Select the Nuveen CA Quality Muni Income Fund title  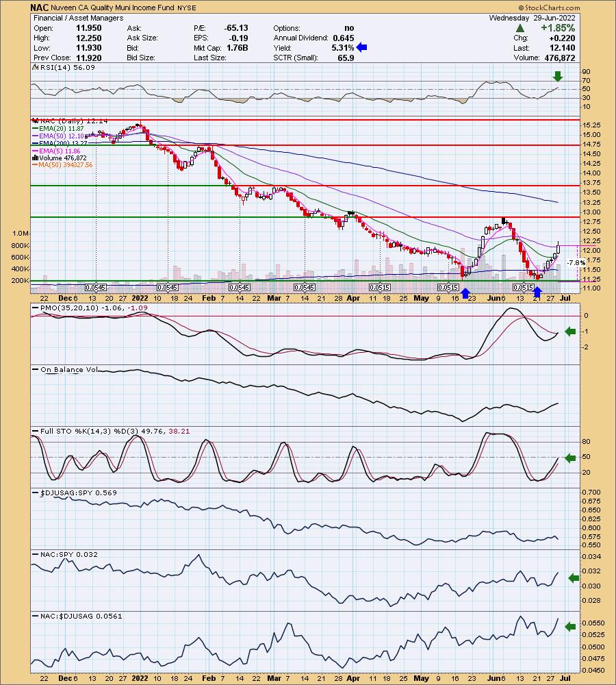pyautogui.click(x=113, y=8)
